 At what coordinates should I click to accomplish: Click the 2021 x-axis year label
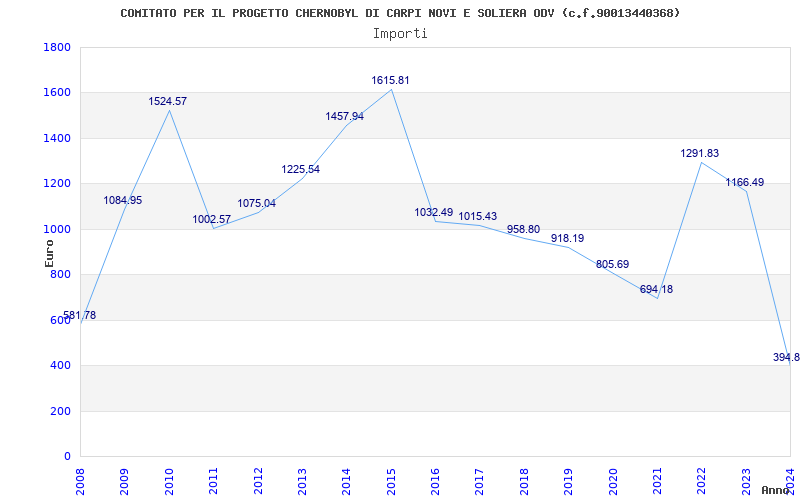657,481
